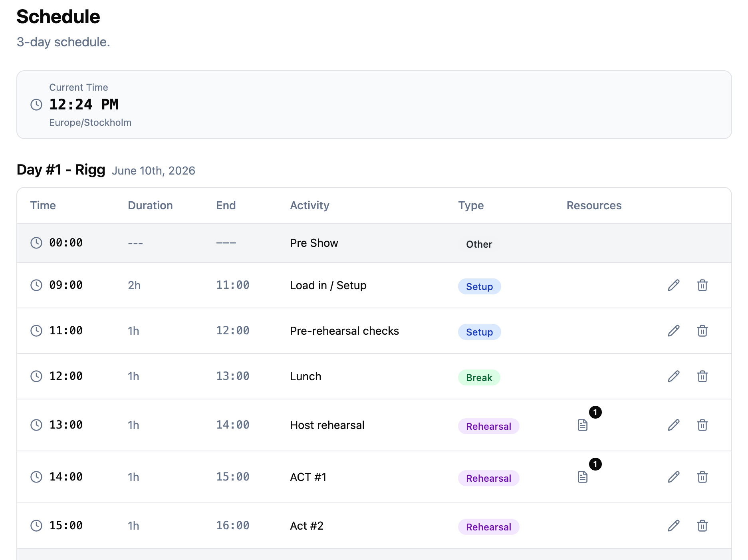Open the resource attached to Host rehearsal
Image resolution: width=748 pixels, height=560 pixels.
[x=582, y=425]
